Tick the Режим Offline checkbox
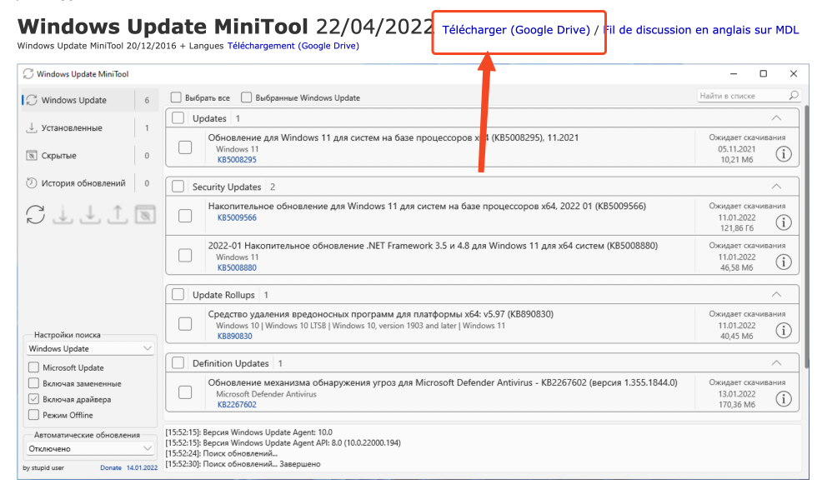The width and height of the screenshot is (817, 504). pos(33,415)
